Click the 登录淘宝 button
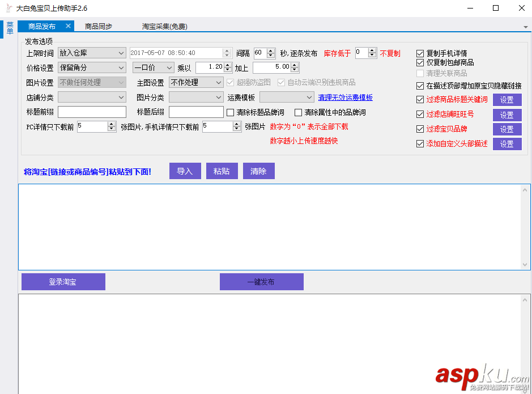 pyautogui.click(x=63, y=281)
